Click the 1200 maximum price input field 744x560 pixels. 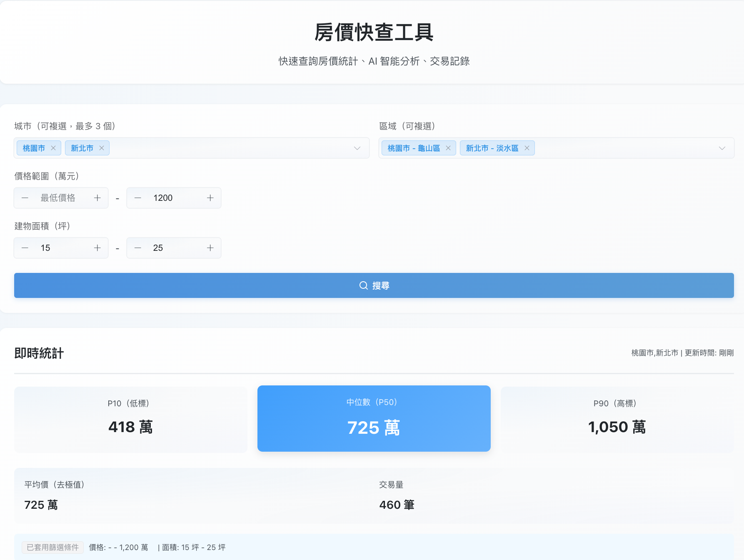coord(173,198)
